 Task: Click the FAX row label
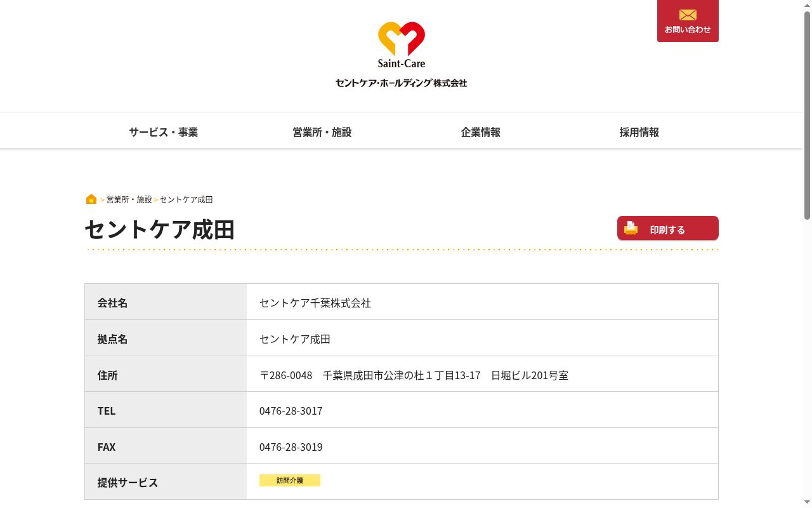[107, 447]
